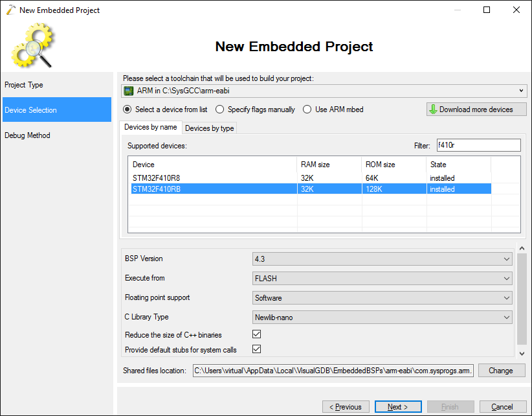Click the 'Next >' button

coord(398,406)
